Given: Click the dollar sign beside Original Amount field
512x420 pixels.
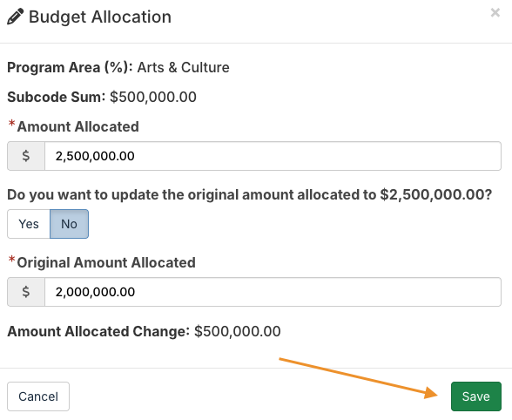Looking at the screenshot, I should click(26, 292).
